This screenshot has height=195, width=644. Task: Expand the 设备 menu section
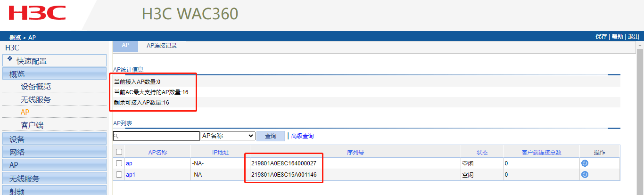(x=55, y=139)
